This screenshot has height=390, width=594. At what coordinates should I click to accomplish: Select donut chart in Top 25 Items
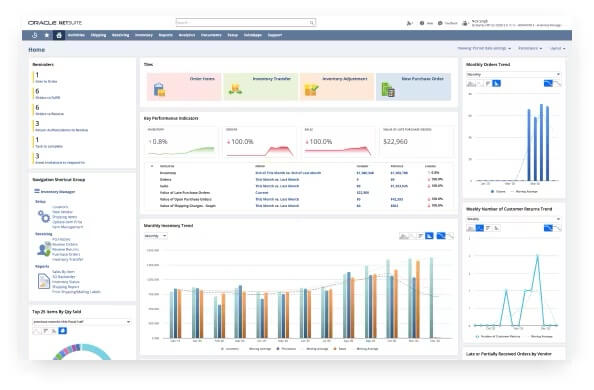click(63, 331)
